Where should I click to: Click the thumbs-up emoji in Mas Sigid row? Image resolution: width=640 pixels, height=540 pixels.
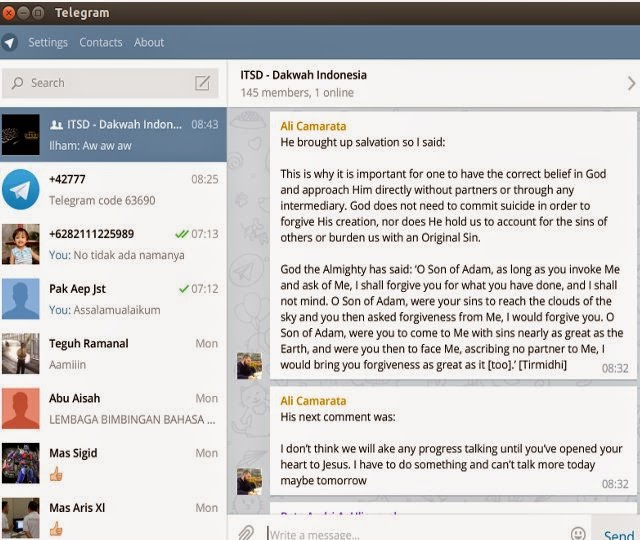(x=56, y=474)
